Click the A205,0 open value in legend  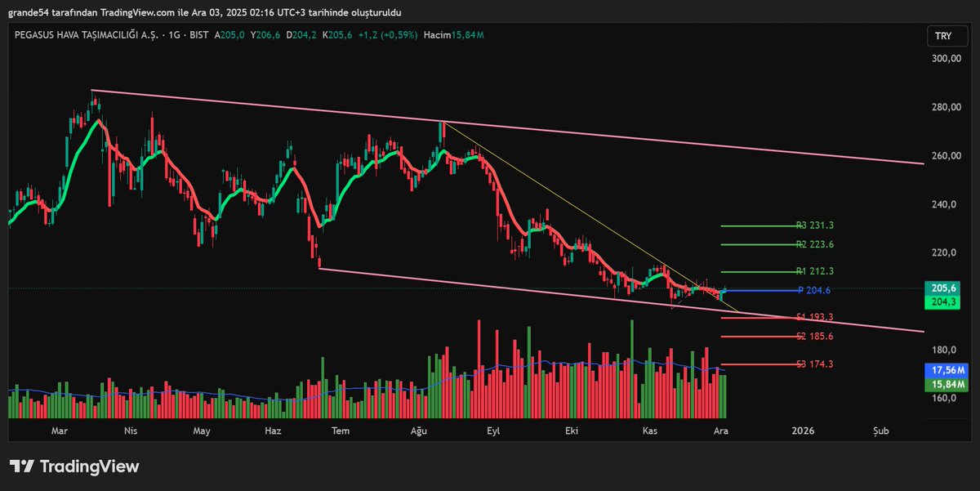point(229,35)
